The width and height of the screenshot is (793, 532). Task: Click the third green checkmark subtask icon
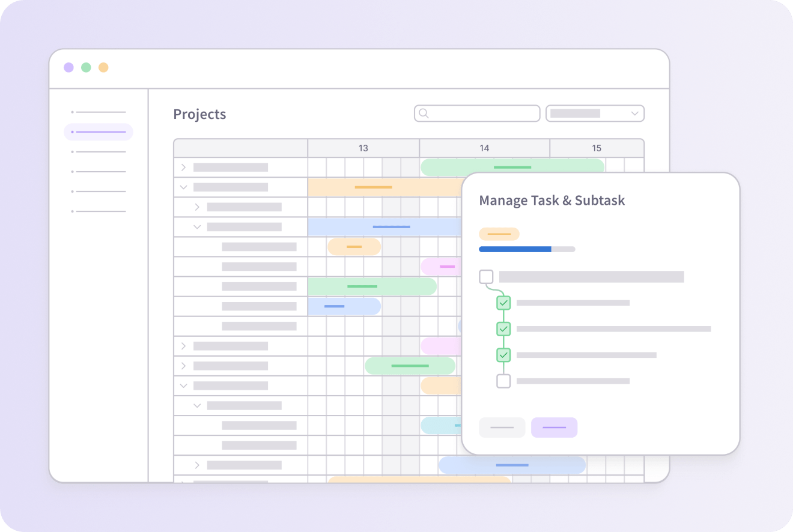click(503, 354)
